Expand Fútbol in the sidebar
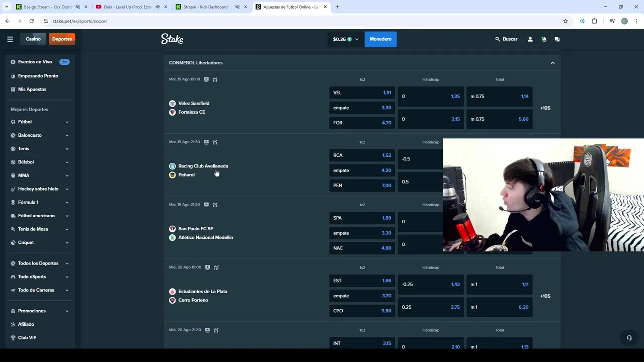The width and height of the screenshot is (644, 362). coord(67,122)
